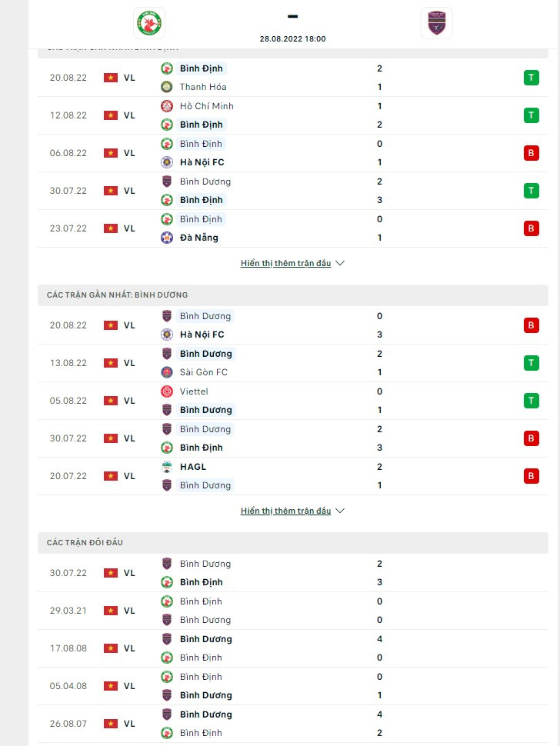Open the Sài Gòn FC team link

[x=203, y=372]
